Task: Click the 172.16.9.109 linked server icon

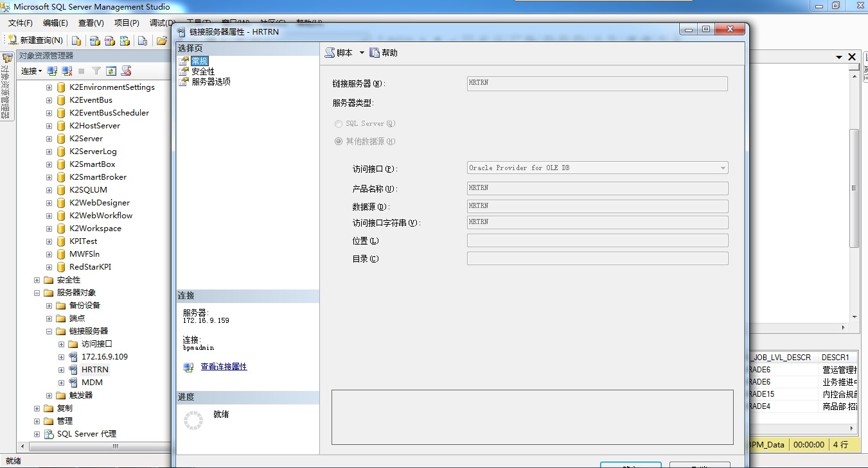Action: point(73,357)
